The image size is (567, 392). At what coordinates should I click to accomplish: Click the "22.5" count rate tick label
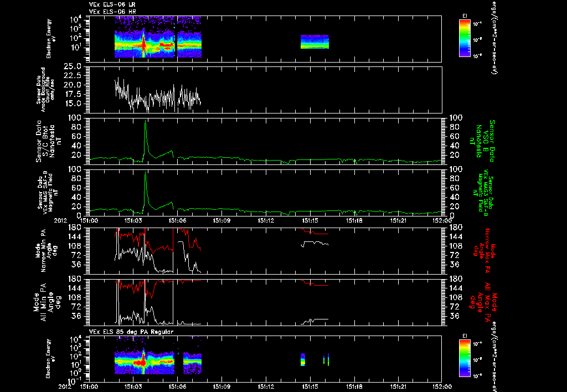[x=73, y=76]
